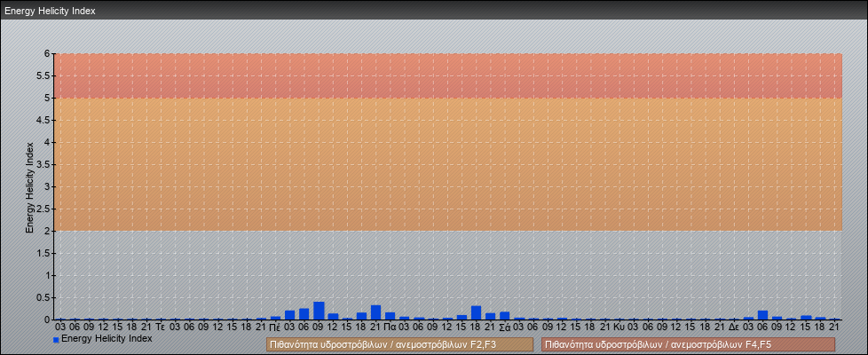Click the blue Energy Helicity Index legend marker

pos(56,339)
